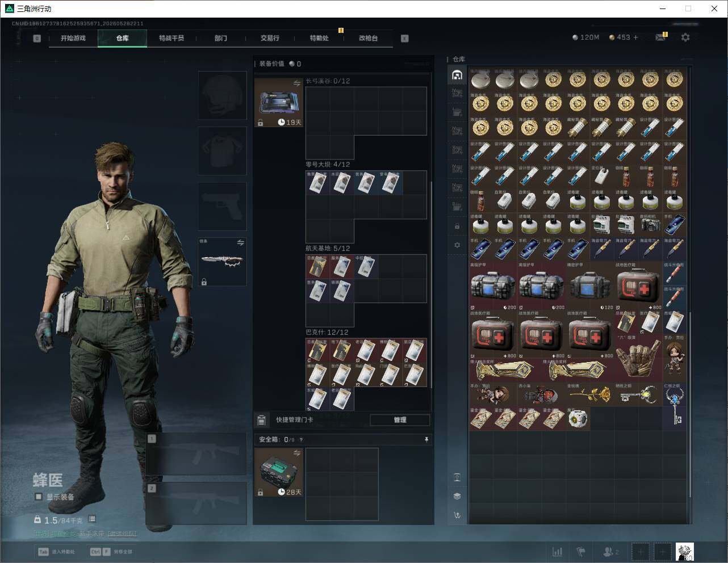Viewport: 728px width, 563px height.
Task: Click the E key hint right of tabs
Action: tap(404, 39)
